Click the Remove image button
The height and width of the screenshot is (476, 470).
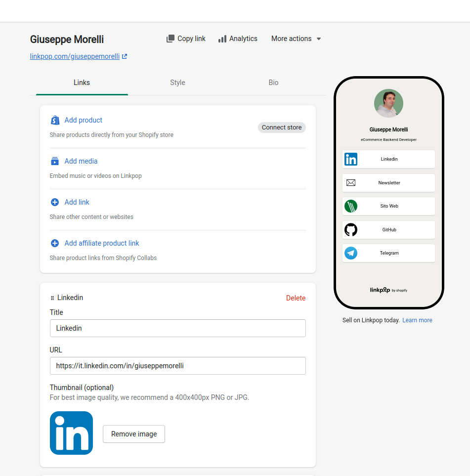click(x=134, y=434)
